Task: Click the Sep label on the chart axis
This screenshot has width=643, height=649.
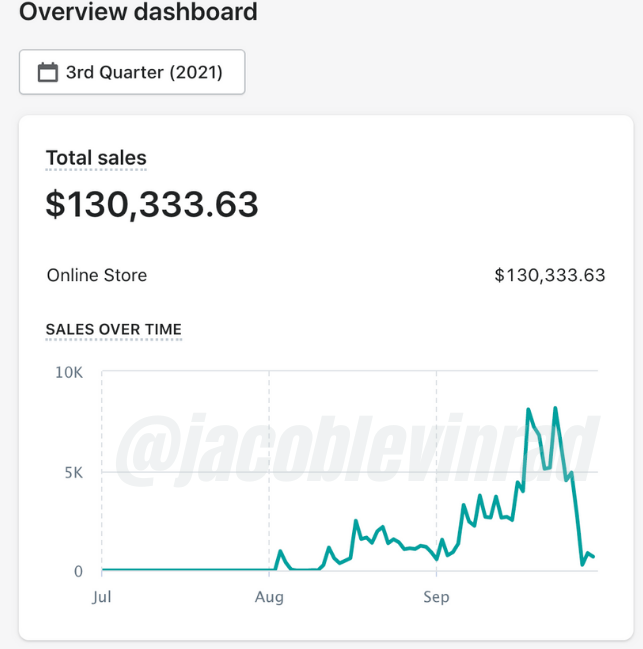Action: (436, 597)
